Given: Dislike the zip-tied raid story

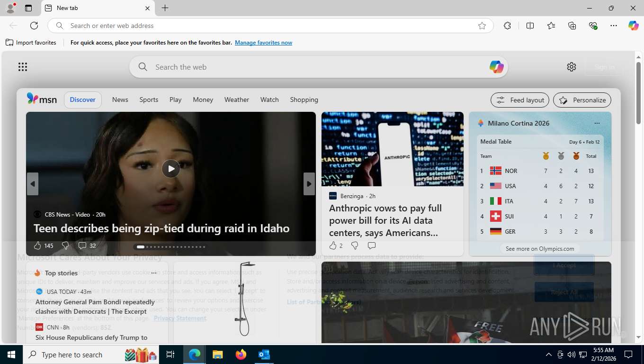Looking at the screenshot, I should pyautogui.click(x=65, y=246).
